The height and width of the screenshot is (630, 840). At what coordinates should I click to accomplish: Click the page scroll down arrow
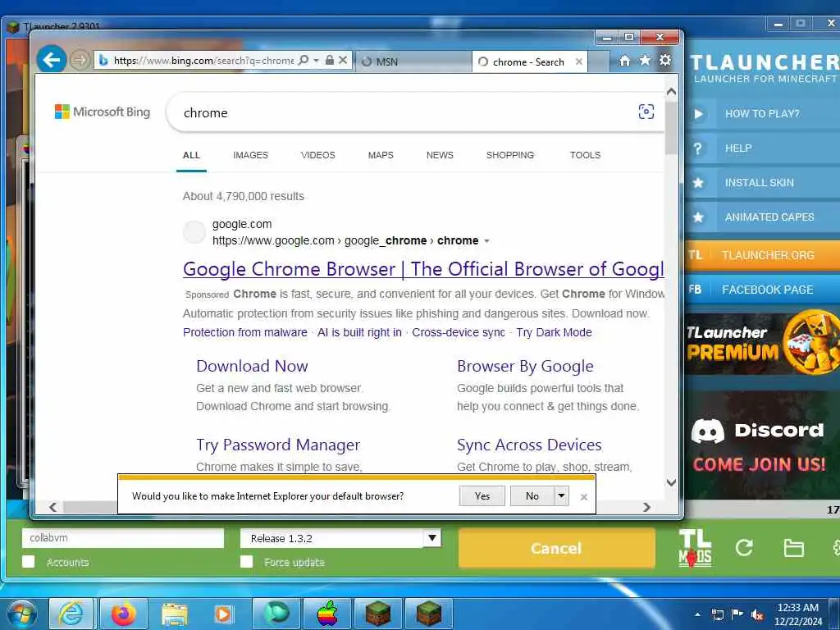pyautogui.click(x=671, y=482)
